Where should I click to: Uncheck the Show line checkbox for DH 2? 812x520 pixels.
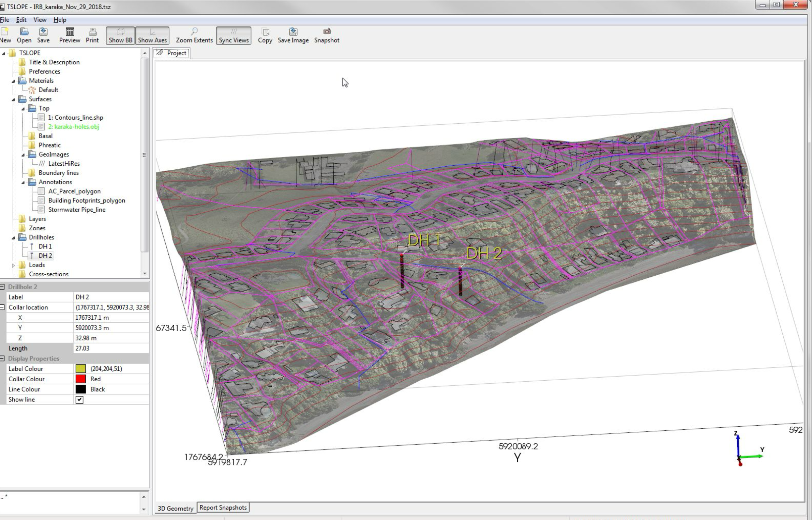pos(79,399)
